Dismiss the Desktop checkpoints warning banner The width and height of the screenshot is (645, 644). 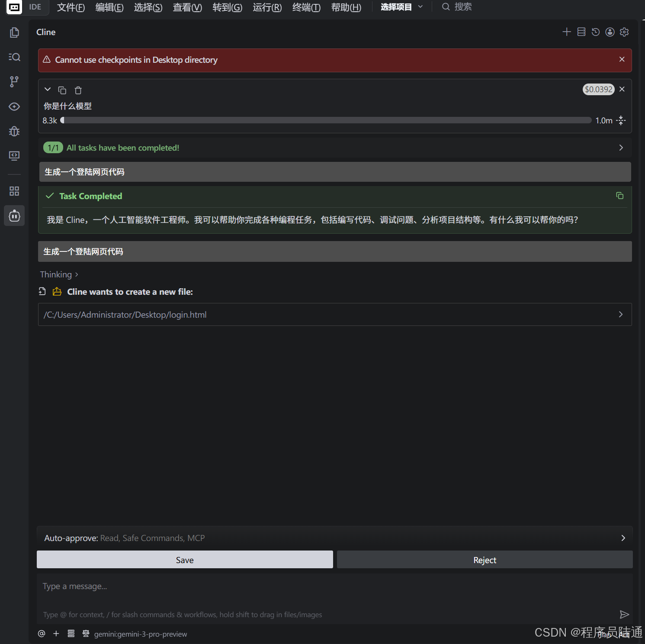[622, 59]
